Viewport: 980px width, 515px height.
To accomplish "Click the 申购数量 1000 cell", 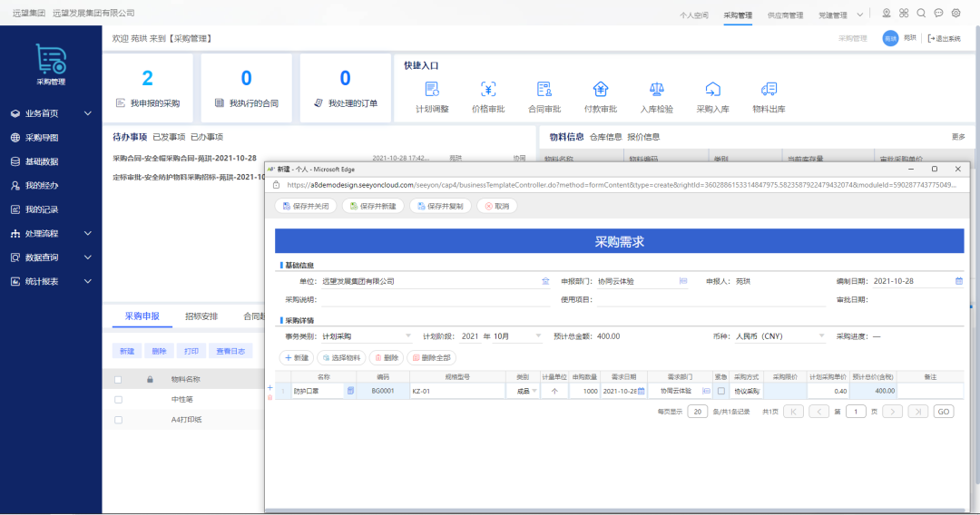I will [584, 392].
